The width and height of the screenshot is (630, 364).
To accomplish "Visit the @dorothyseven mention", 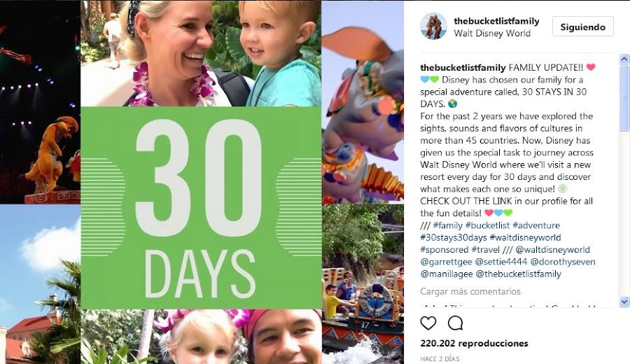I will [x=563, y=262].
